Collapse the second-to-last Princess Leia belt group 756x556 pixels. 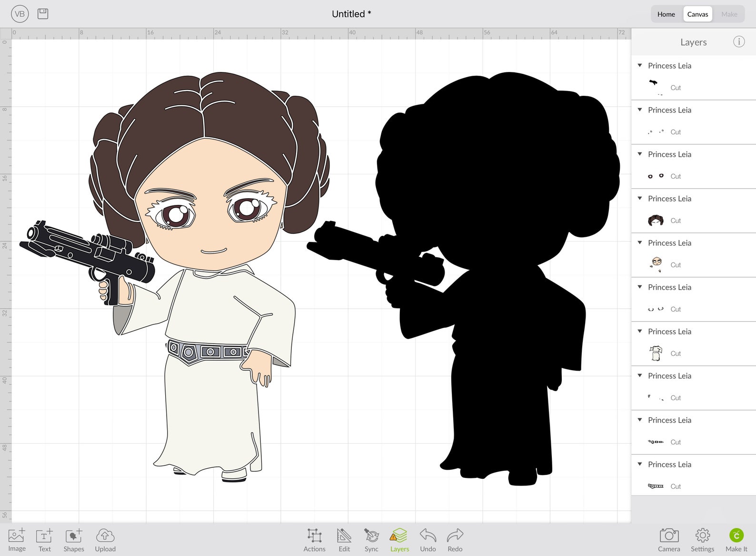pos(640,420)
